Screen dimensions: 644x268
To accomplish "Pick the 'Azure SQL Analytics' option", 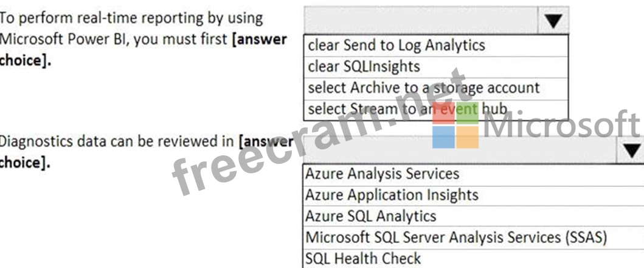I will [473, 216].
